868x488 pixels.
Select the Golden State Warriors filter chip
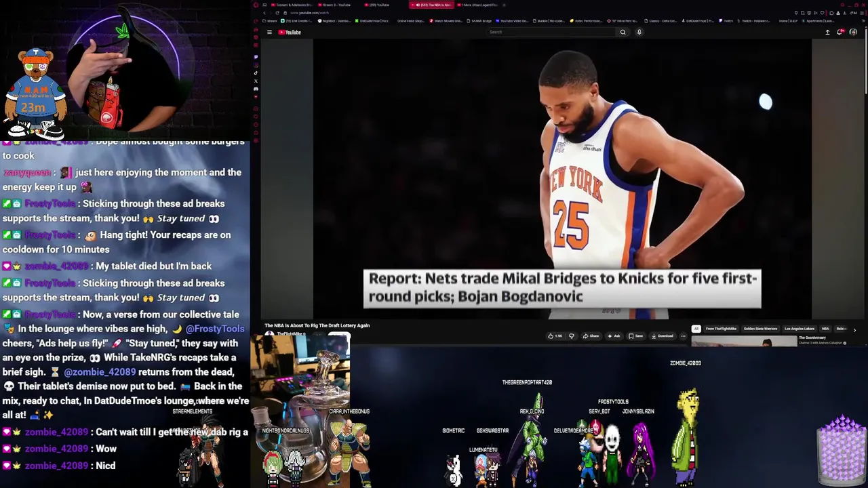point(760,329)
